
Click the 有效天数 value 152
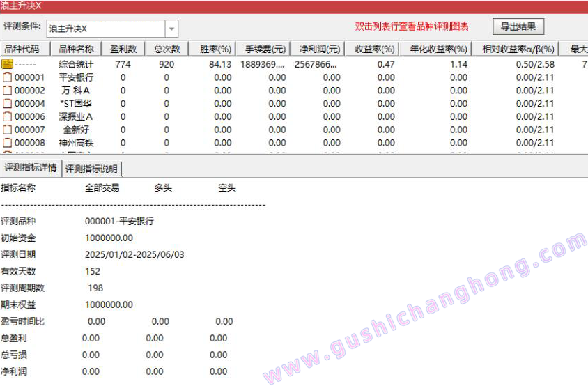coord(93,271)
